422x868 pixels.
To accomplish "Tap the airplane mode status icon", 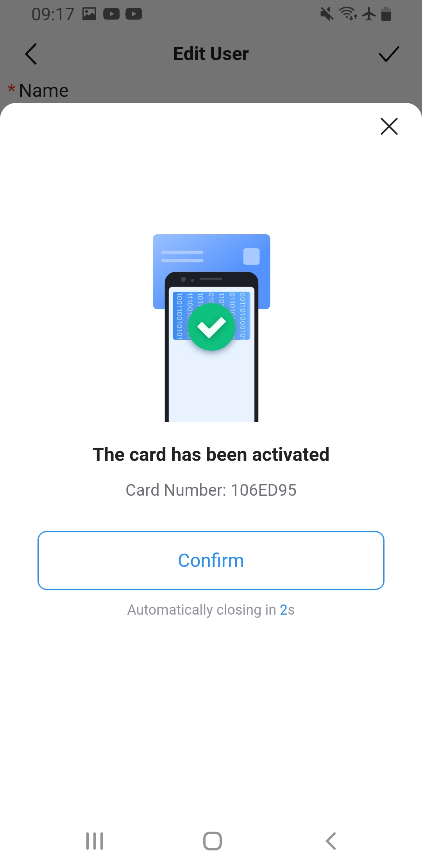I will coord(369,14).
